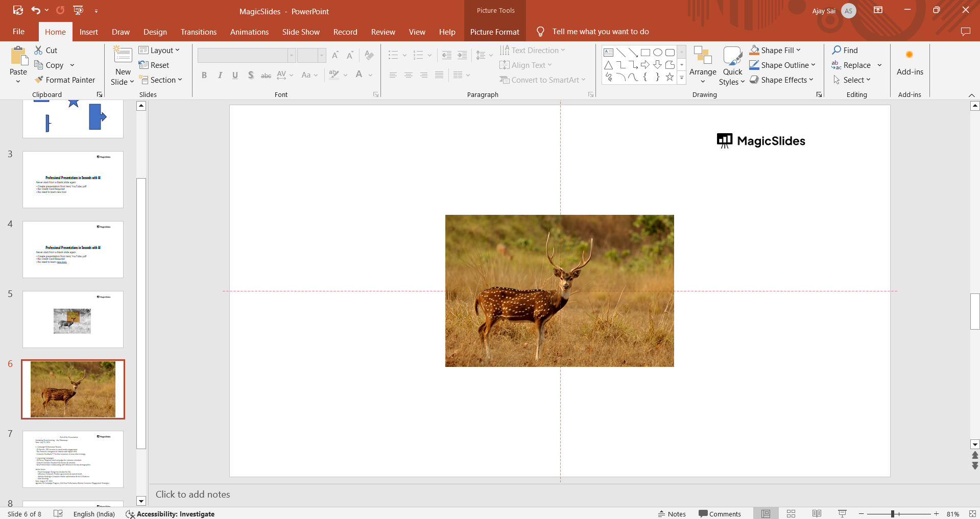Click the zoom slider handle

tap(892, 514)
